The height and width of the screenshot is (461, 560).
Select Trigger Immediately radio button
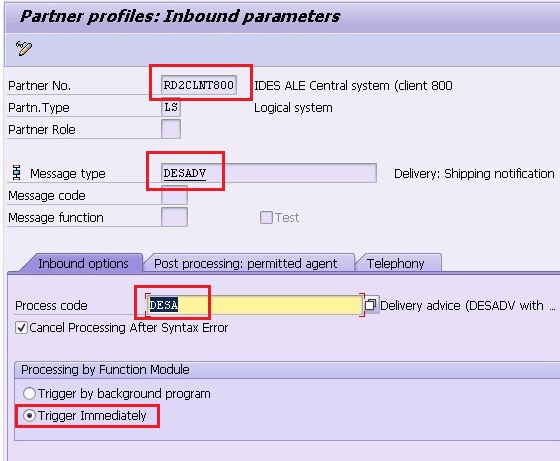[x=29, y=415]
